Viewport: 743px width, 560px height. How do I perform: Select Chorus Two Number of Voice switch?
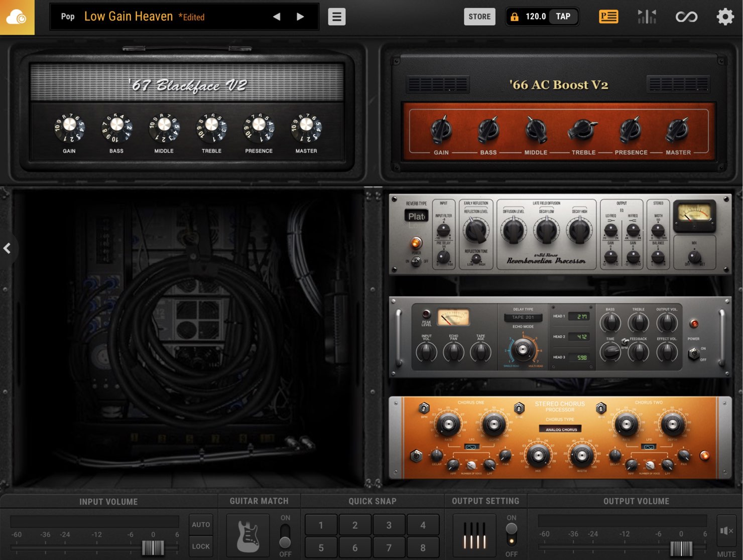coord(649,465)
